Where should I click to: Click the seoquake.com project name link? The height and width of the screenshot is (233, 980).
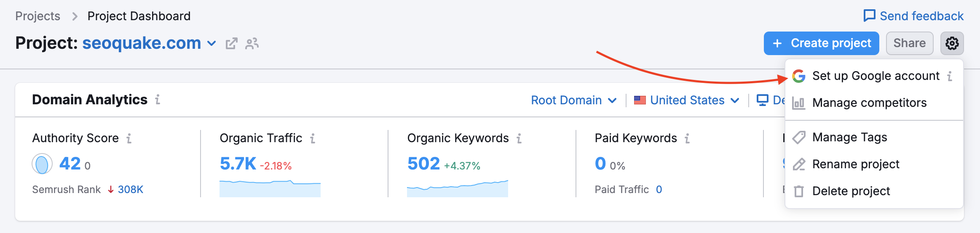[x=142, y=43]
